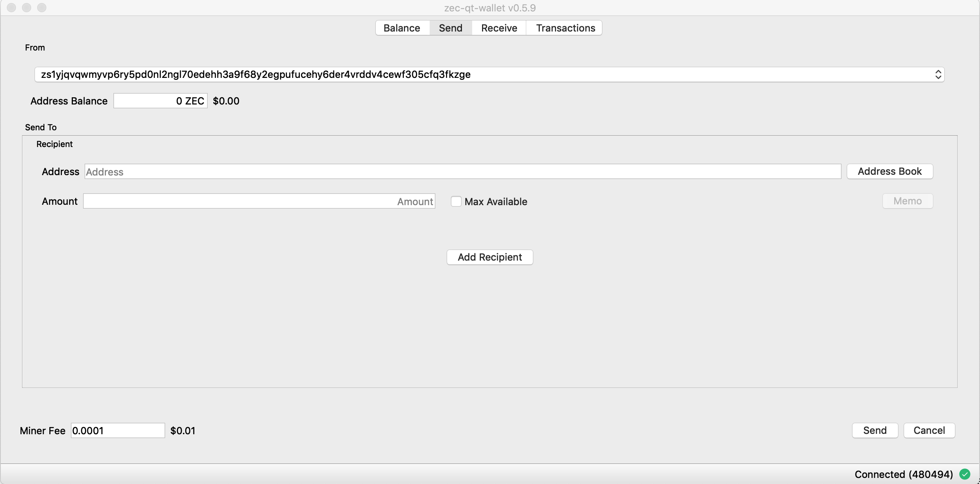This screenshot has height=484, width=980.
Task: Click the Address input field
Action: 463,171
